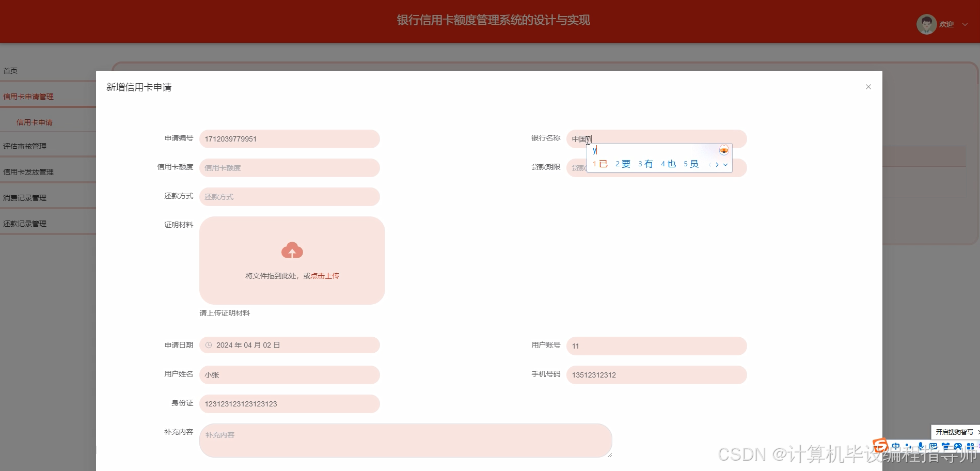Click the 证明材料 file drop area text
980x471 pixels.
pos(292,276)
